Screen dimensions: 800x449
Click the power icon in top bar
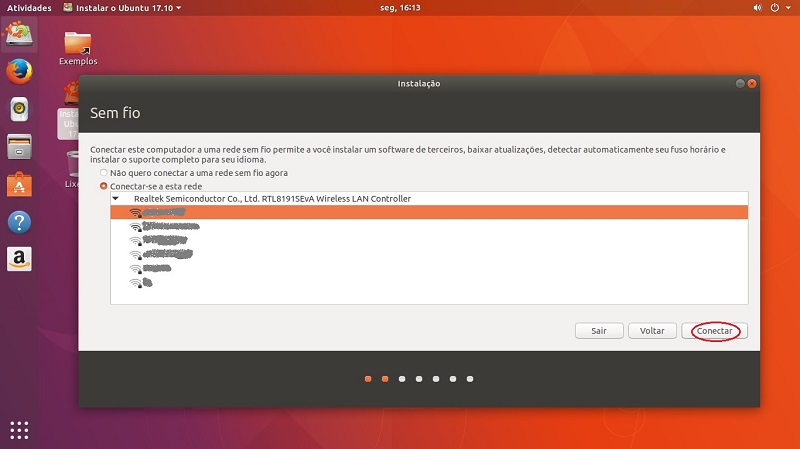tap(774, 8)
